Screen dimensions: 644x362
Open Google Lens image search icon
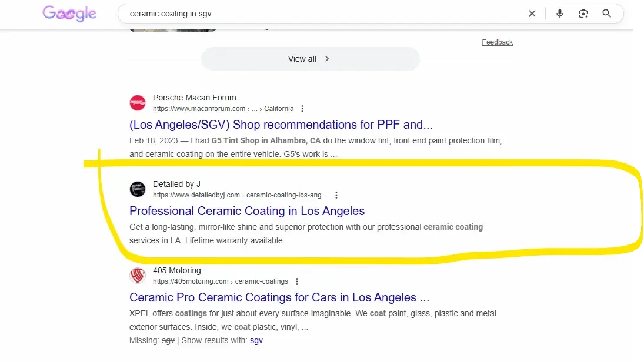583,14
